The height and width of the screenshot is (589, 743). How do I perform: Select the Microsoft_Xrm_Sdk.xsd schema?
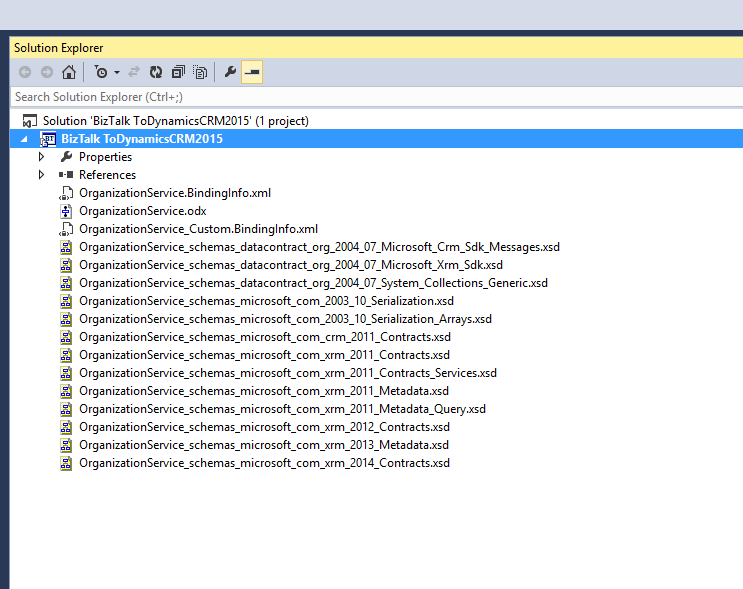coord(291,265)
